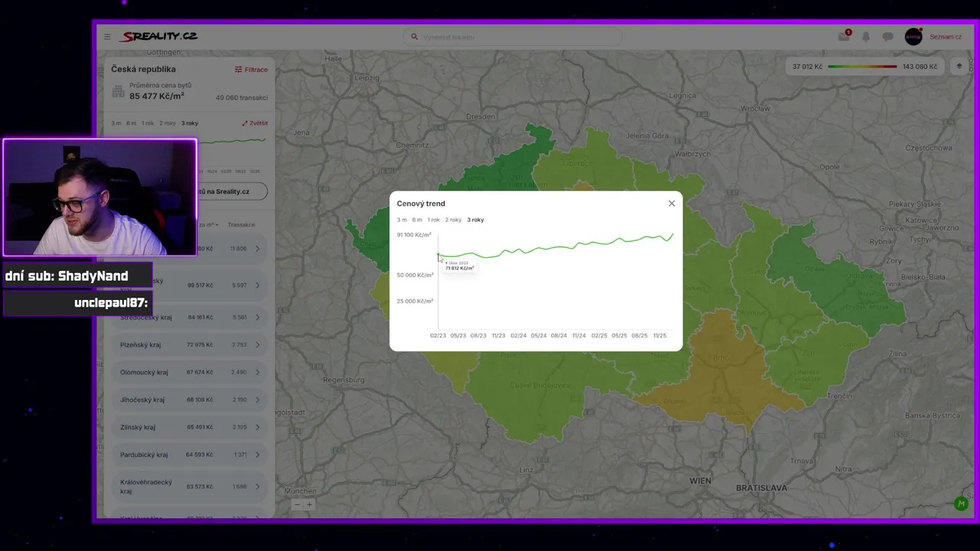Select '6 m' period in sidebar

[x=131, y=123]
